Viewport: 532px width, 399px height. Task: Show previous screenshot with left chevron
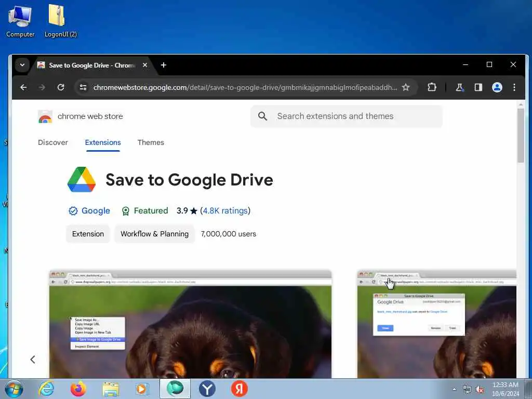click(x=33, y=360)
